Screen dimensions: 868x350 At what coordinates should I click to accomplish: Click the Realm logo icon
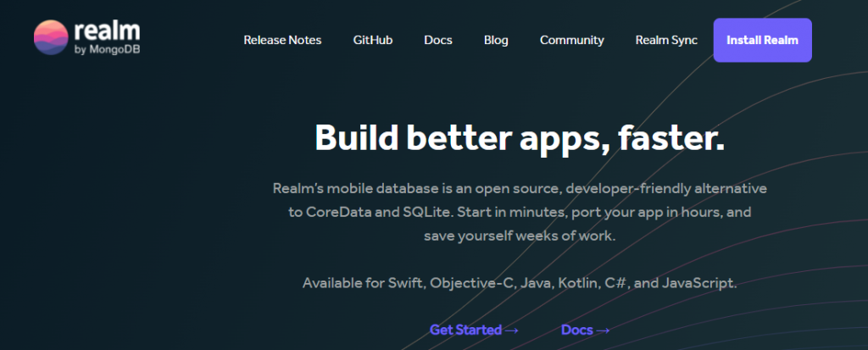click(x=51, y=37)
